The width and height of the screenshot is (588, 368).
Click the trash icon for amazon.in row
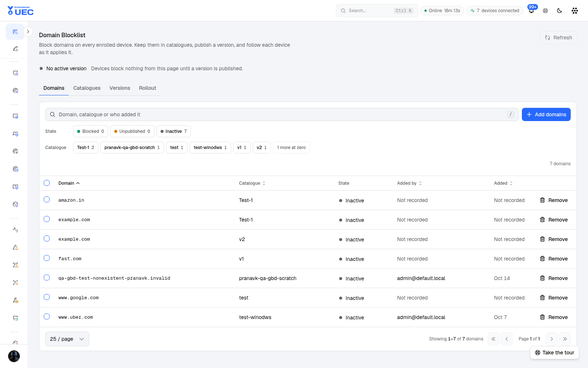pos(542,200)
